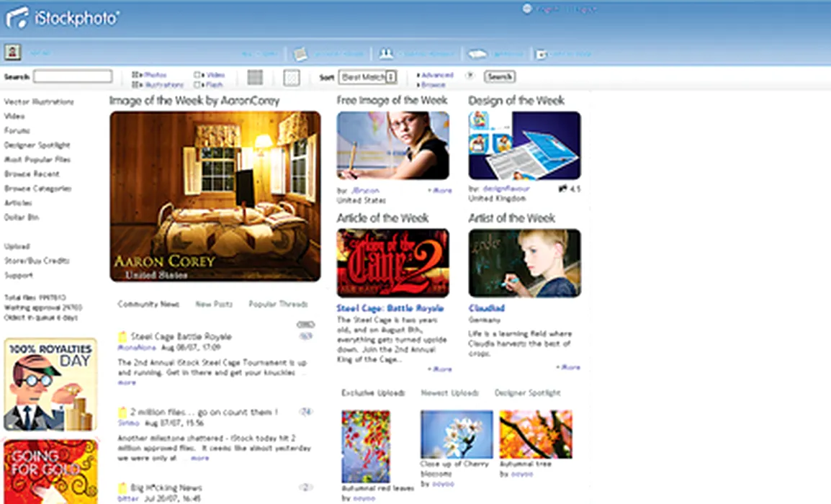Switch to dense grid thumbnail view

(255, 77)
